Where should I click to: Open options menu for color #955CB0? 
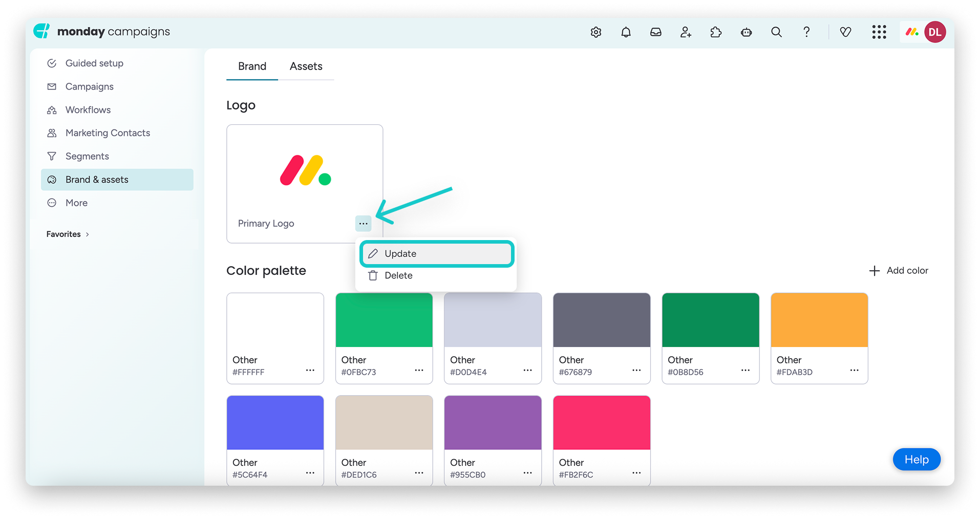click(x=528, y=473)
